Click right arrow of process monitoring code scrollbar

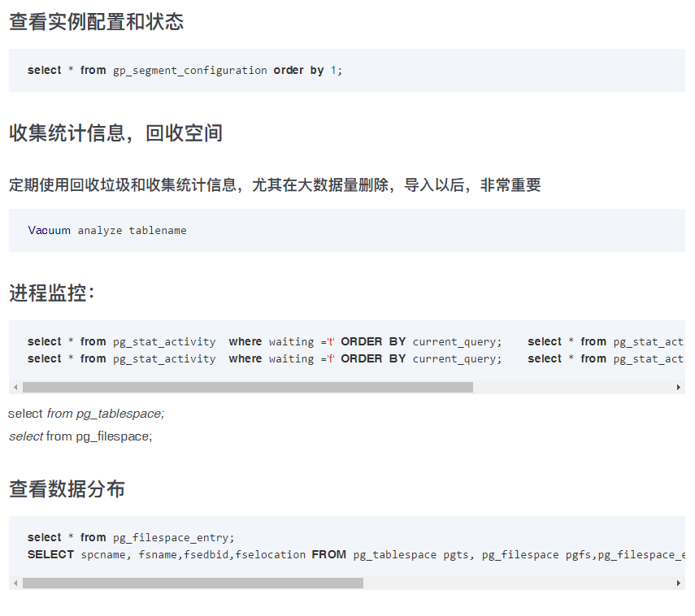coord(678,388)
